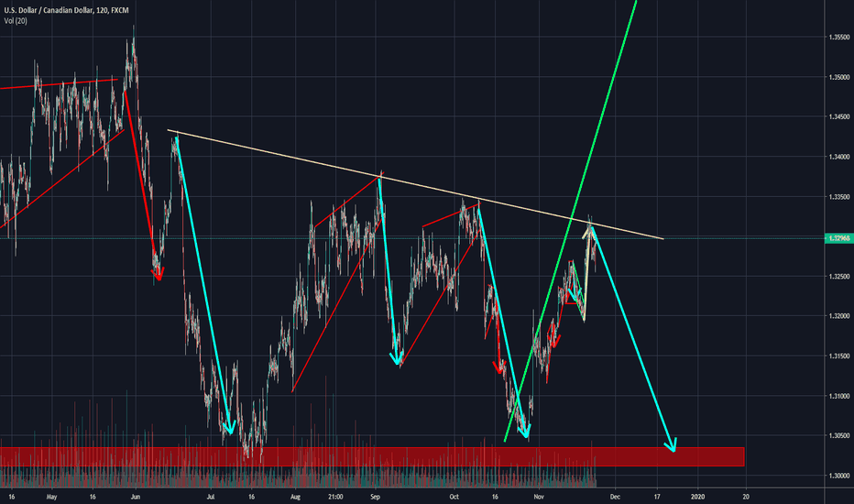The width and height of the screenshot is (854, 504).
Task: Click the 2020 label on the time axis
Action: click(697, 496)
